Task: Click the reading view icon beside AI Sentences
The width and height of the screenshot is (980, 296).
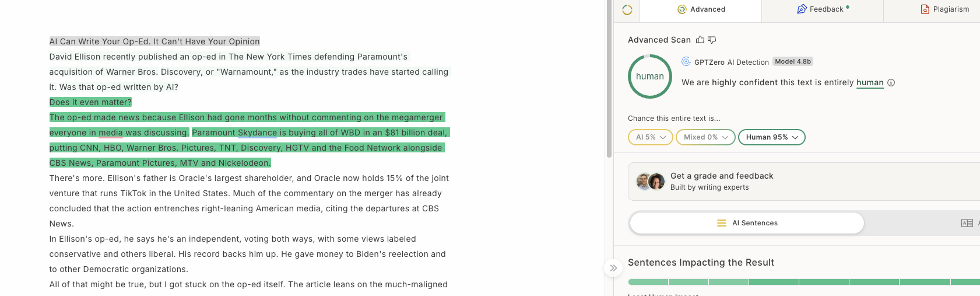Action: [967, 223]
